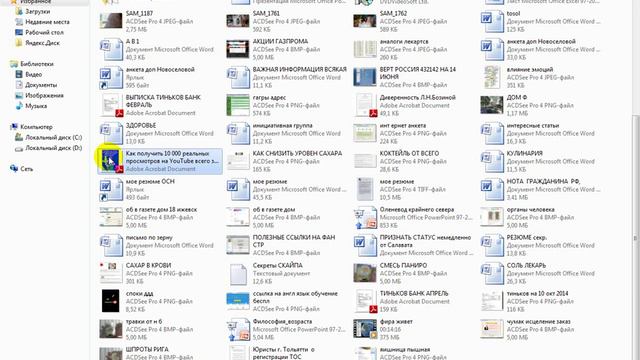Click КАК СНИЗИТЬ УРОВЕН САХАРА image icon

point(238,161)
